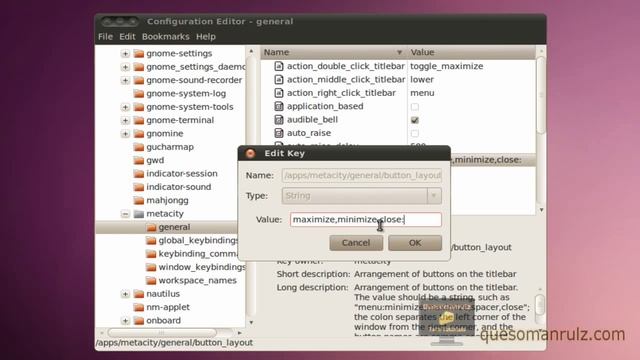The image size is (640, 360).
Task: Expand the onboard tree node
Action: click(x=125, y=320)
